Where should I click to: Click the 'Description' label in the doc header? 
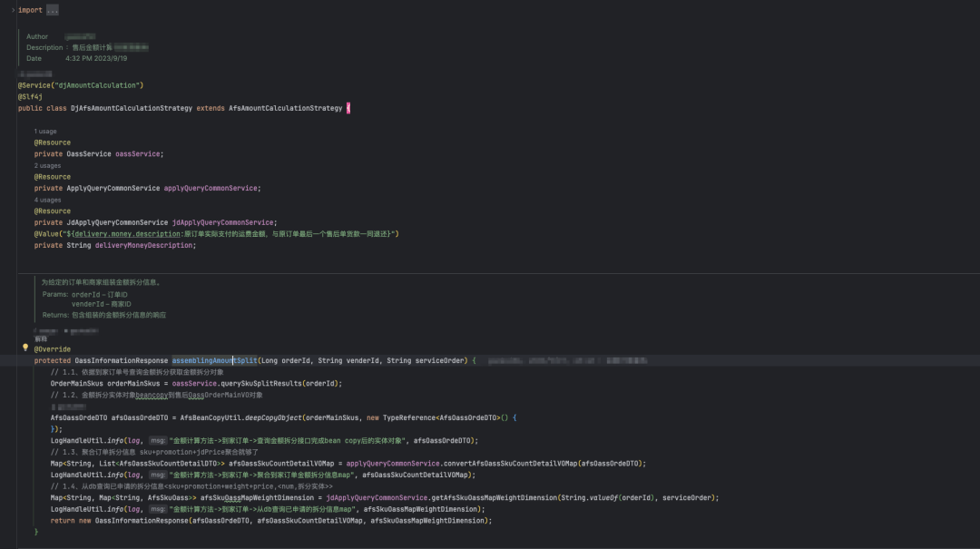[44, 47]
